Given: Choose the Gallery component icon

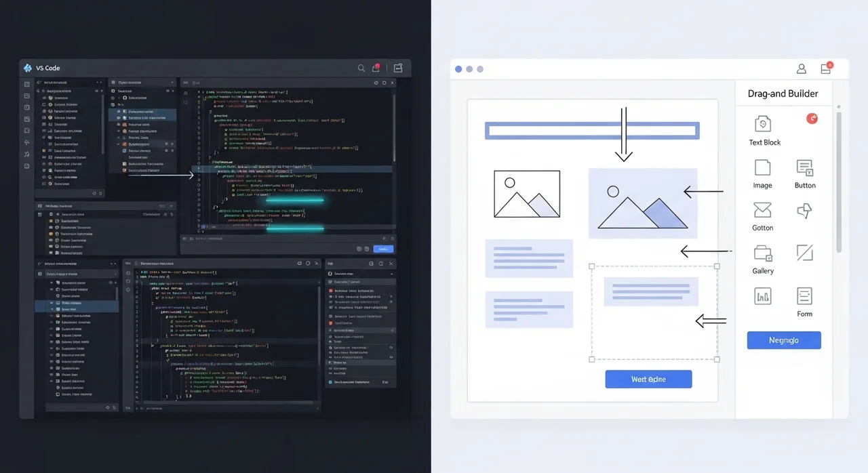Looking at the screenshot, I should pyautogui.click(x=763, y=253).
